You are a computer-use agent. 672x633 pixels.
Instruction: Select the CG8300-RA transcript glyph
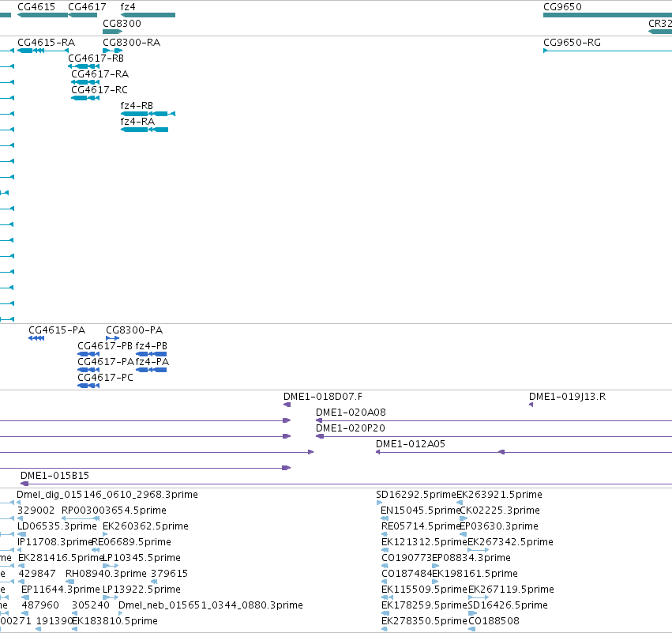coord(113,51)
